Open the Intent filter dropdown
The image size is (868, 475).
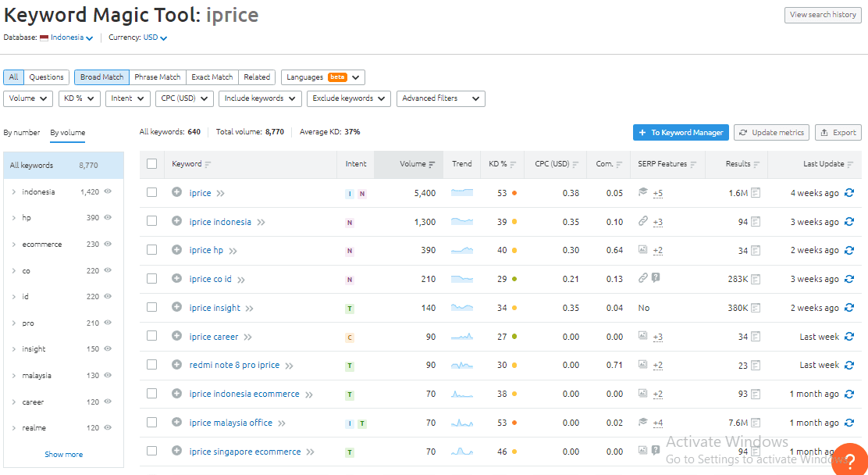[127, 98]
